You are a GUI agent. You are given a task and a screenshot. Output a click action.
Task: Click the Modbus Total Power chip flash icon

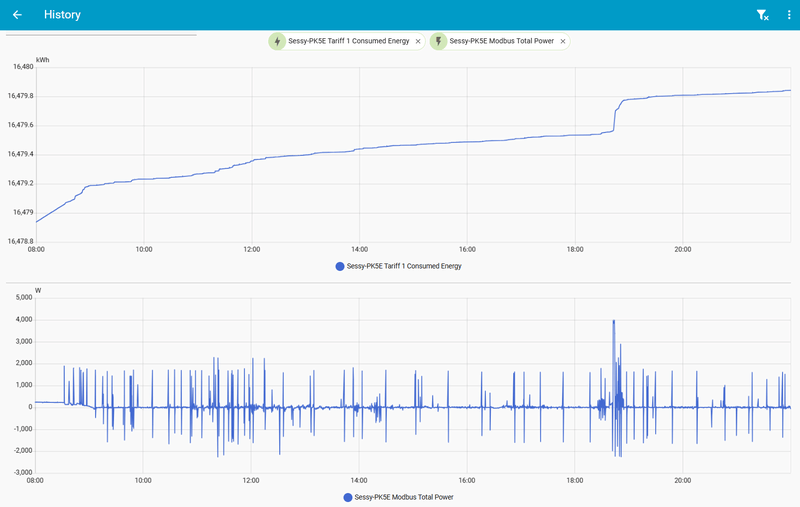[x=438, y=41]
